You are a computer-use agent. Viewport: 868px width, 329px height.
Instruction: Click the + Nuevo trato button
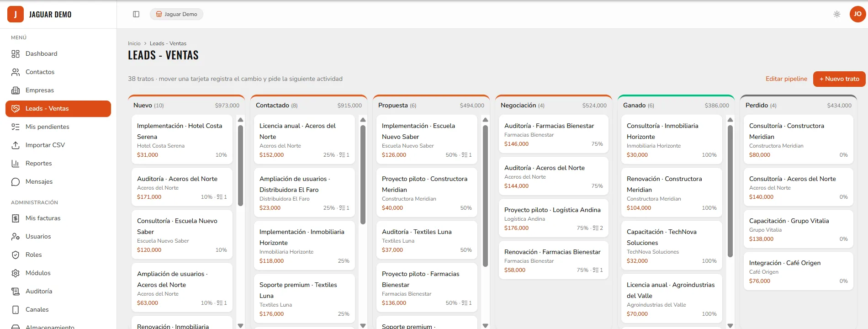coord(839,79)
